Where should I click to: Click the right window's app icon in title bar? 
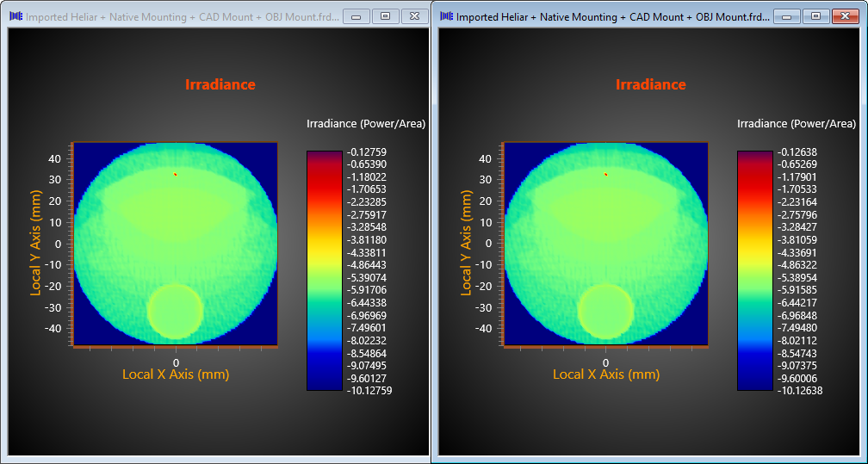(x=445, y=16)
